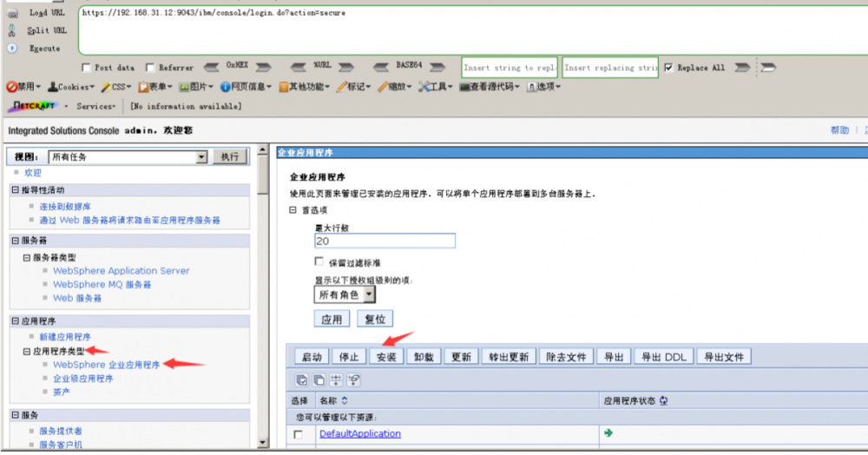Click the navigation pane scrollbar down arrow
The width and height of the screenshot is (868, 455).
pyautogui.click(x=262, y=443)
